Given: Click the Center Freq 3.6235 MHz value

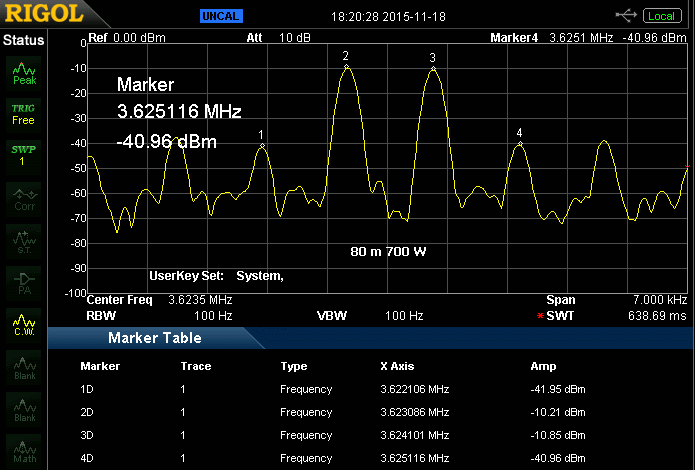Looking at the screenshot, I should coord(200,300).
